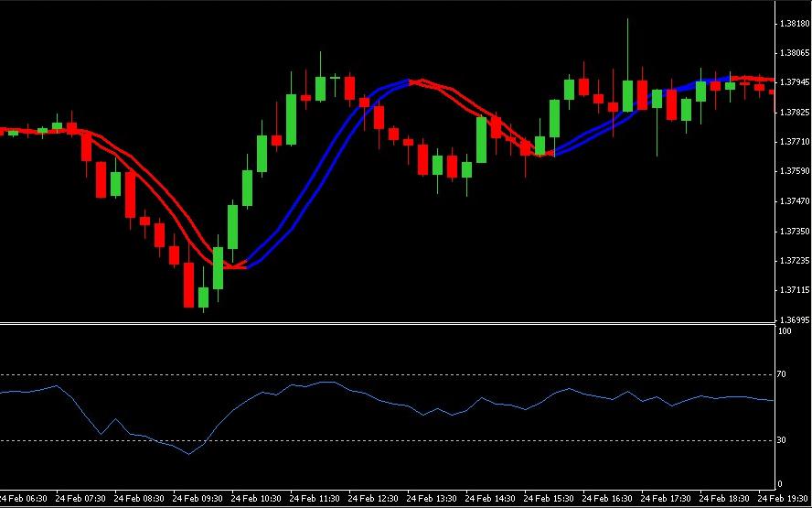
Task: Select the 24 Feb 09:30 time label
Action: [198, 499]
